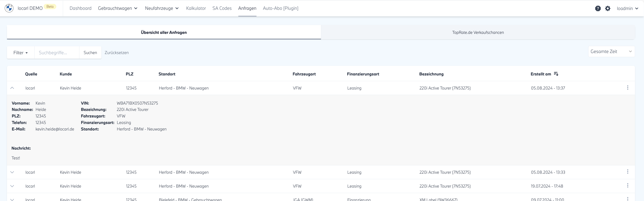Open settings via the gear icon
The height and width of the screenshot is (201, 644).
pyautogui.click(x=608, y=9)
